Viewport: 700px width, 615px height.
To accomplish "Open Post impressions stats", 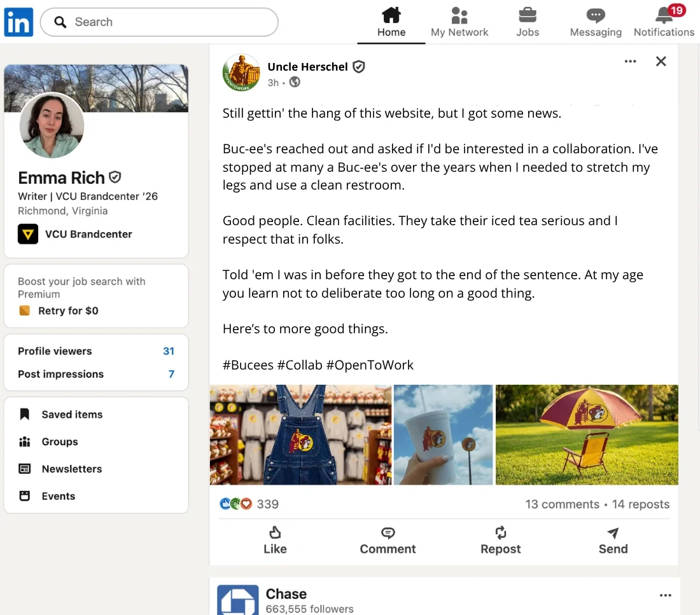I will pos(96,373).
